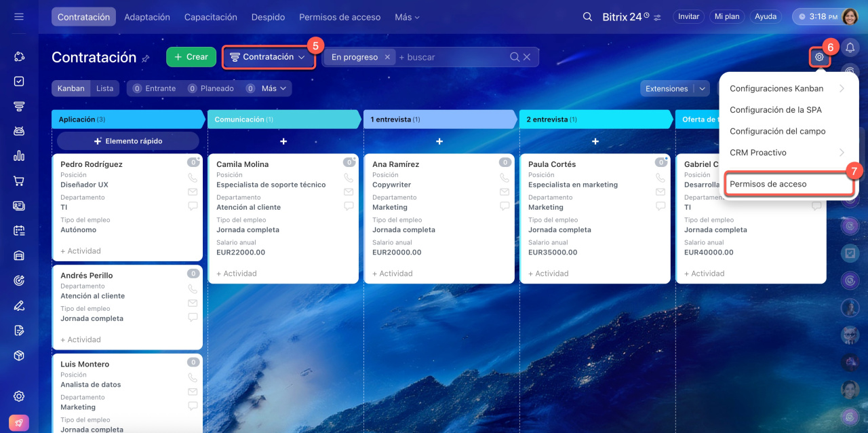Click email icon on Camila Molina card
Screen dimensions: 868x433
pos(349,192)
